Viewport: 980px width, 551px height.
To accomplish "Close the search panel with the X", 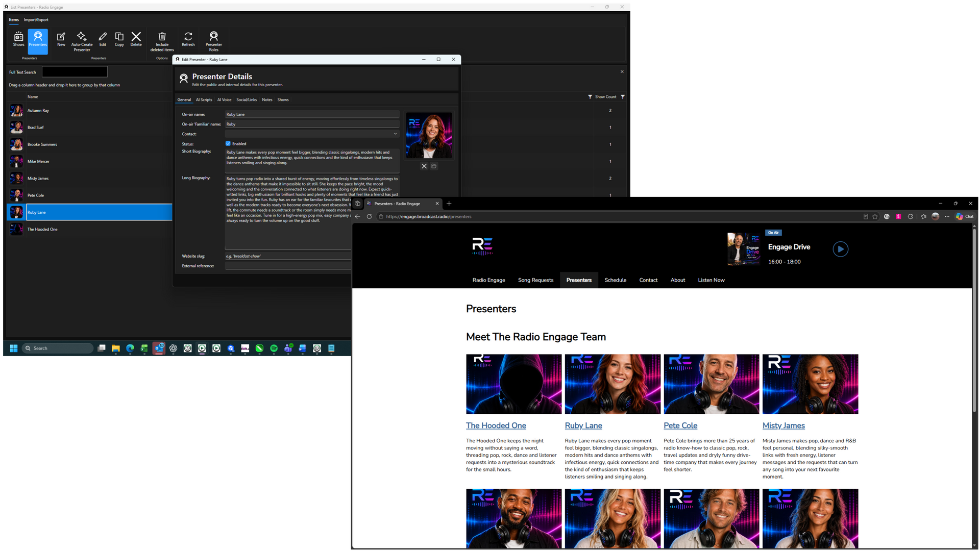I will [622, 72].
